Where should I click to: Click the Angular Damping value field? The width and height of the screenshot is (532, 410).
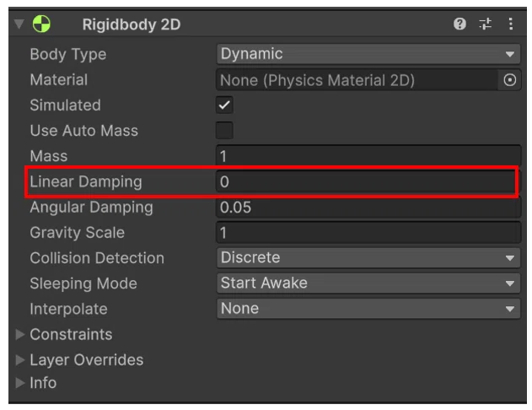[368, 207]
